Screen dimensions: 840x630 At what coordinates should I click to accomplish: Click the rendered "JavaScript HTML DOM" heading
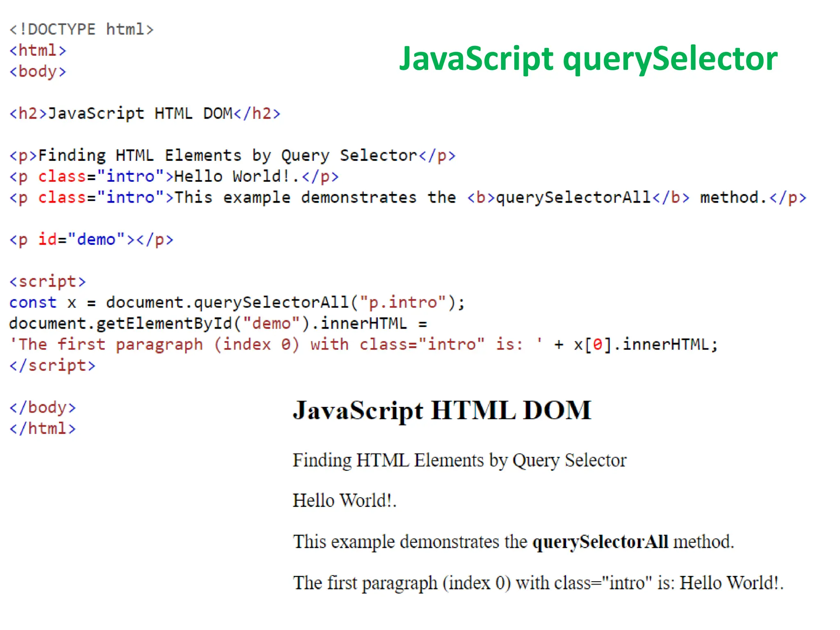tap(442, 411)
